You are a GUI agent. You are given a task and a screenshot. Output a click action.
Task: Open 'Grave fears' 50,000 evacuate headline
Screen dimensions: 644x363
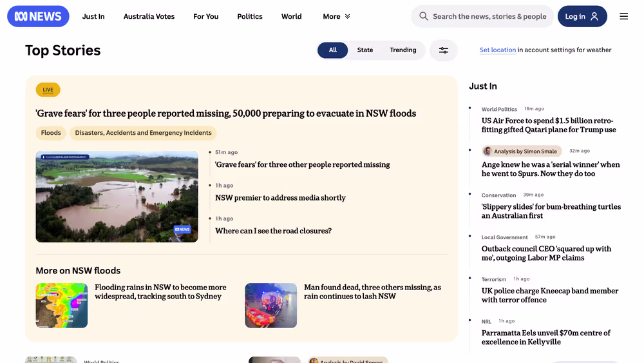point(226,113)
